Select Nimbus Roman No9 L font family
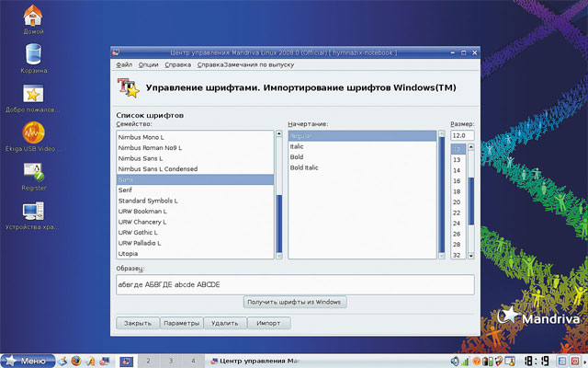Viewport: 588px width, 368px height. coord(195,147)
